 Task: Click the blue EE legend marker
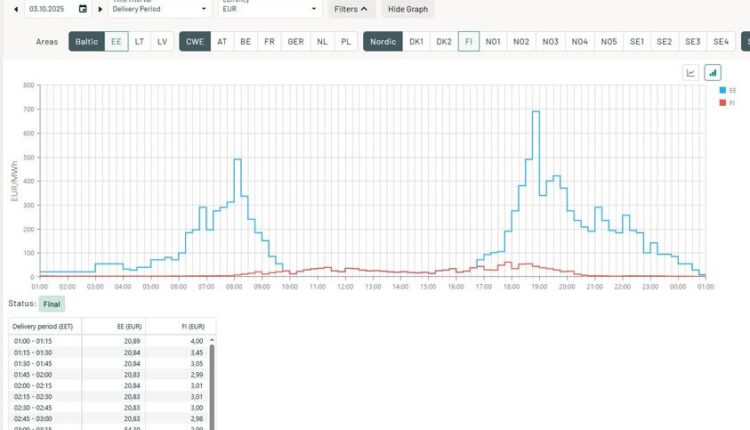[722, 90]
